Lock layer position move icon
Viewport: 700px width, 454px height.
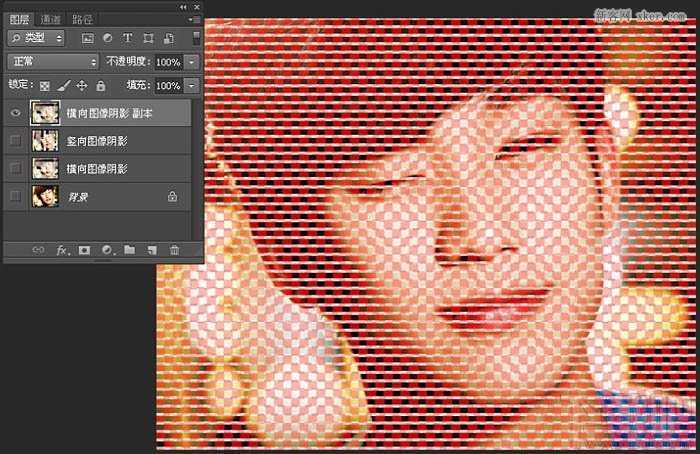click(x=82, y=86)
